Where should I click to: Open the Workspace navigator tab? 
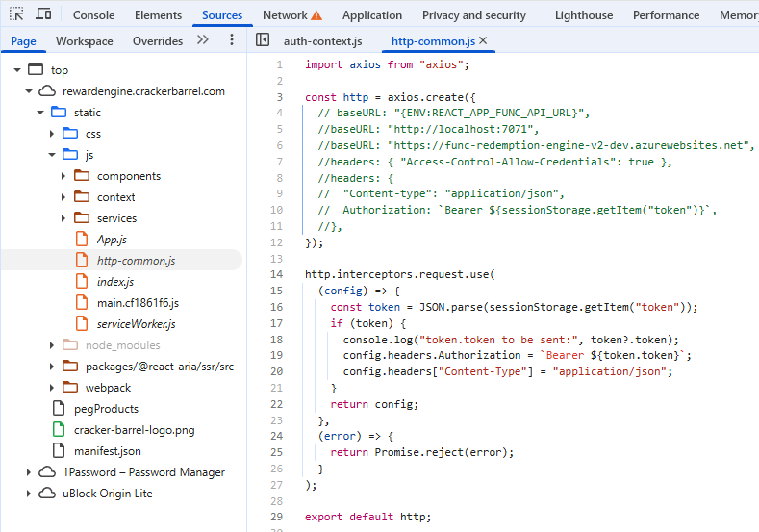click(84, 41)
